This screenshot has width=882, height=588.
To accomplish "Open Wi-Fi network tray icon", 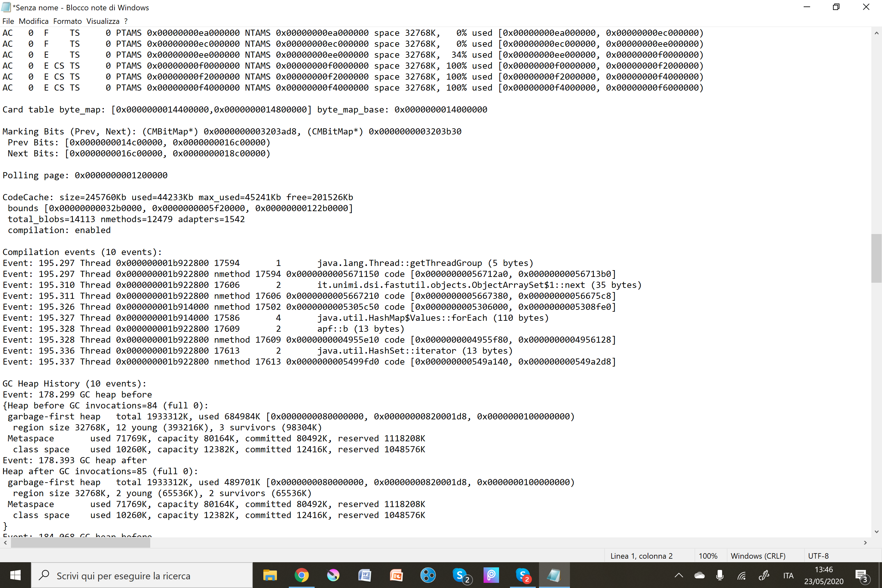I will (x=741, y=575).
